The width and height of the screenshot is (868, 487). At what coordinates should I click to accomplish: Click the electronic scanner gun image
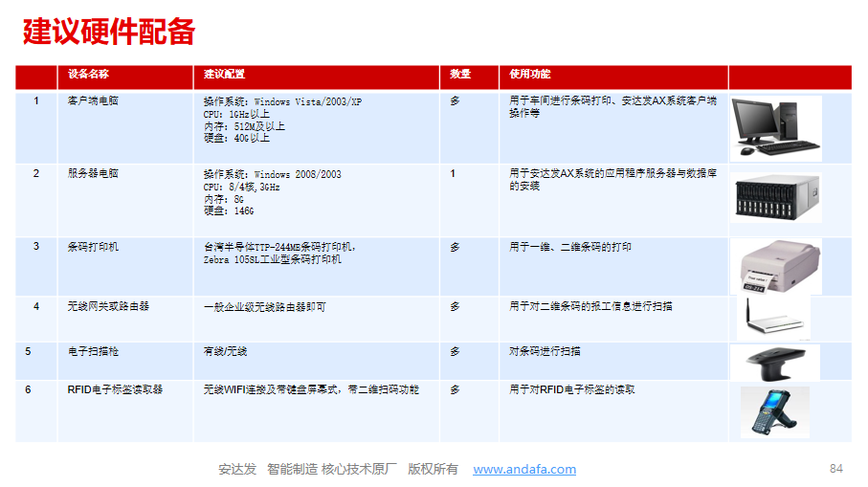[x=775, y=362]
